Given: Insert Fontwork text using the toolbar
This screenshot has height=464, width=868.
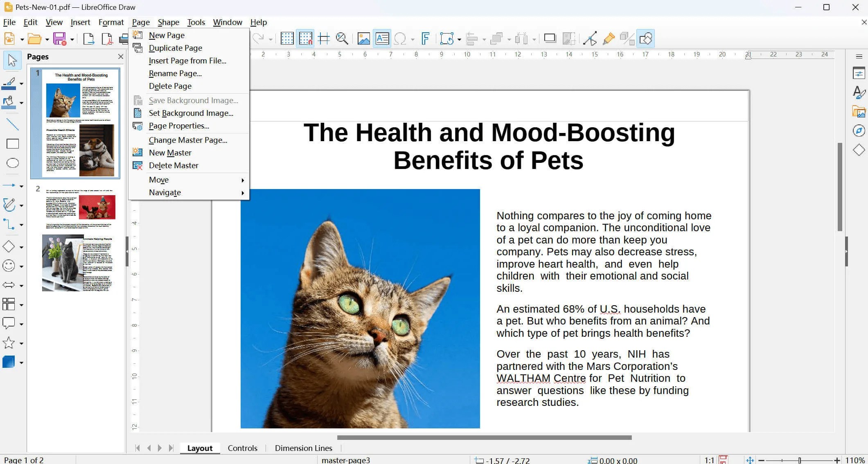Looking at the screenshot, I should click(426, 38).
